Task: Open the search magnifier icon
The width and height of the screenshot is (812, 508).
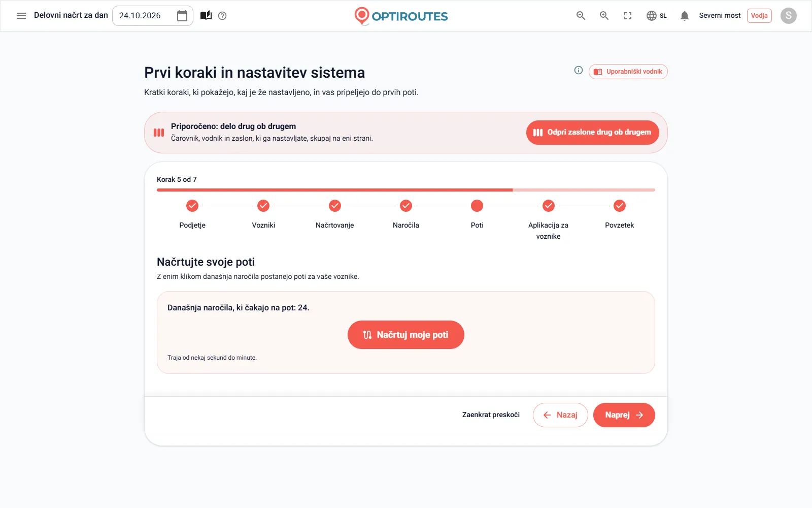Action: tap(581, 16)
